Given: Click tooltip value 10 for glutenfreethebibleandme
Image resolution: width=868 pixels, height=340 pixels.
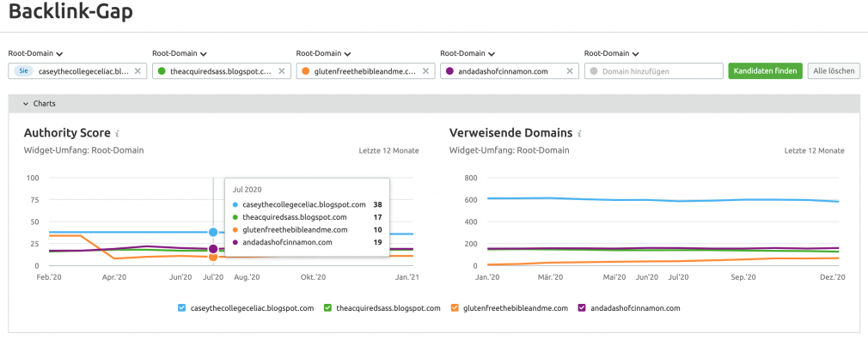Looking at the screenshot, I should pyautogui.click(x=378, y=230).
